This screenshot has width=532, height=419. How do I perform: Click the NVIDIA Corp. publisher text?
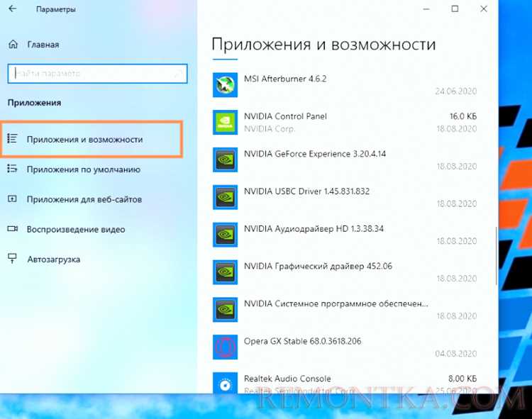click(x=270, y=129)
